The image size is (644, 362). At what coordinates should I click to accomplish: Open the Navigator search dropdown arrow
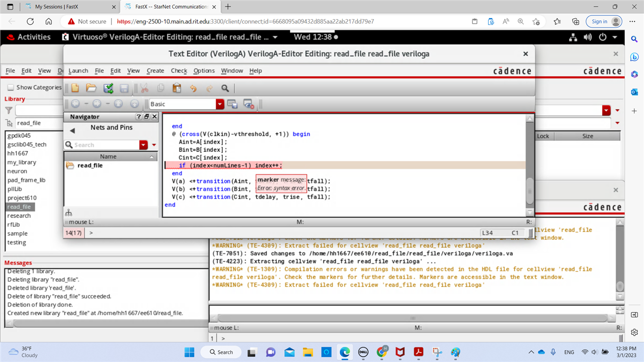pyautogui.click(x=144, y=145)
